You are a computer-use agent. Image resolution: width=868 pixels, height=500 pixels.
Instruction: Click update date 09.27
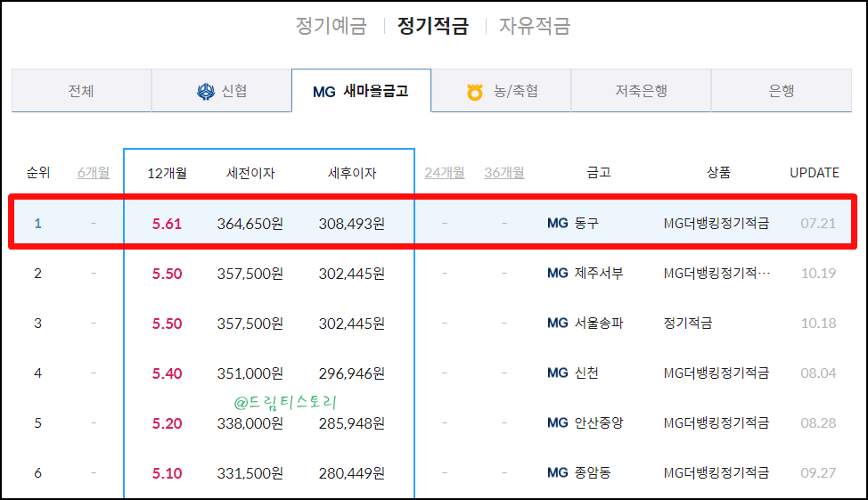click(818, 472)
